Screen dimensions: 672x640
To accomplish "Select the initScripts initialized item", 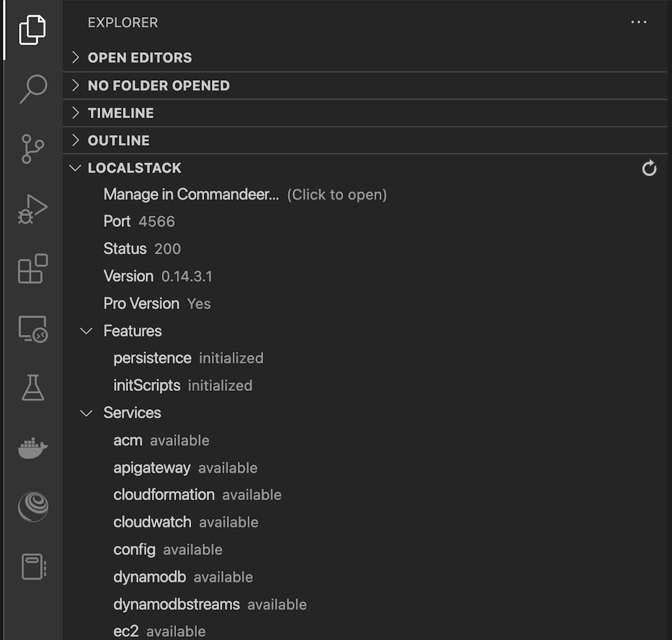I will point(365,386).
